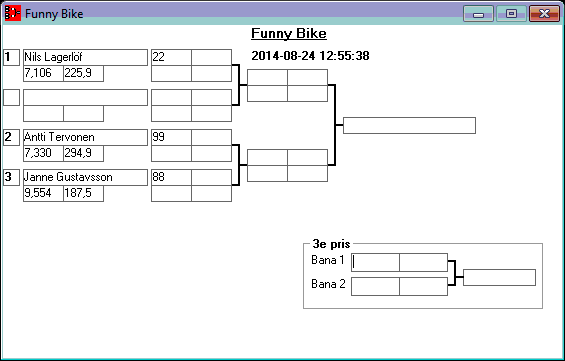Maximize the Funny Bike window
Viewport: 565px width, 361px height.
click(511, 14)
